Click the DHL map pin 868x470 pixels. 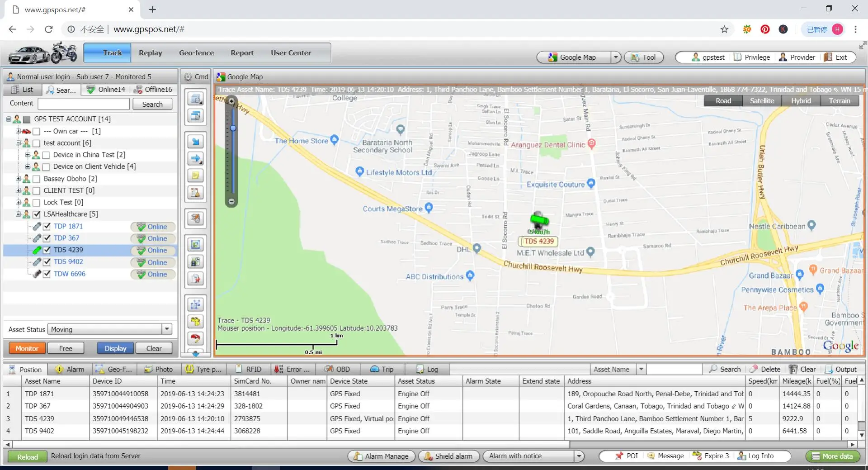click(x=476, y=248)
